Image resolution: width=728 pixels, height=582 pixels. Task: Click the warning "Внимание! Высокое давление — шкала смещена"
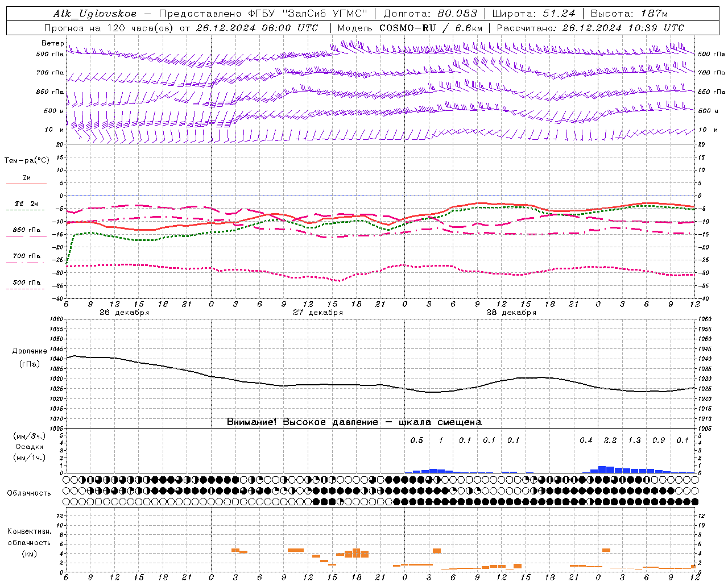pos(354,422)
